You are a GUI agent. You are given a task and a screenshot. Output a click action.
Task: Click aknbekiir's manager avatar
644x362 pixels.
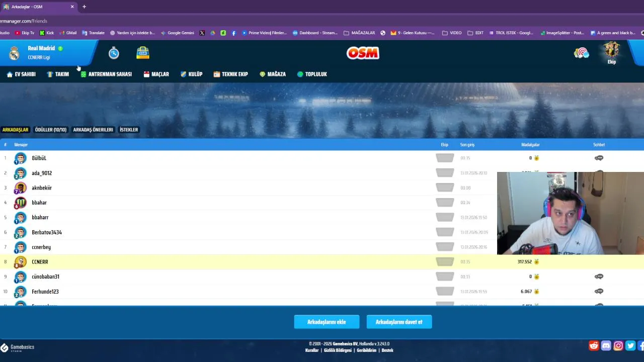pos(20,188)
